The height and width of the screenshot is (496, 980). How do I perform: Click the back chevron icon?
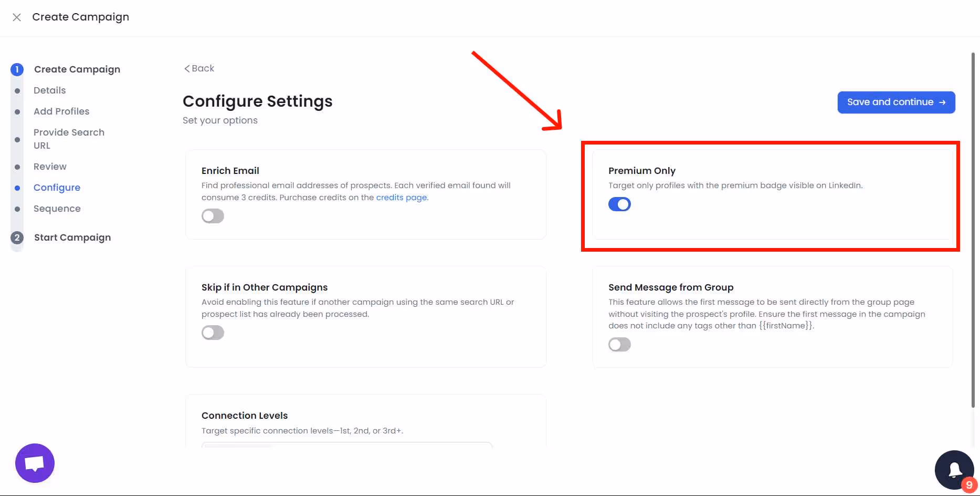point(187,68)
